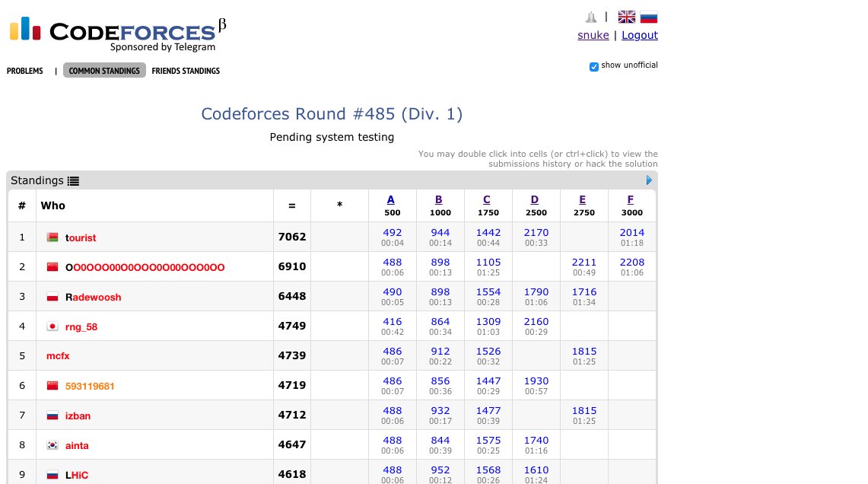
Task: Open the notifications bell icon
Action: pos(589,16)
